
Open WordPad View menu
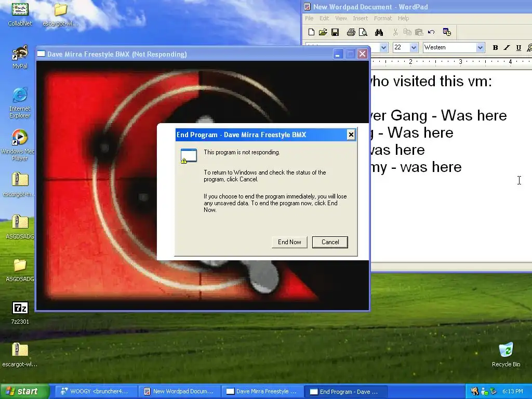click(x=341, y=18)
